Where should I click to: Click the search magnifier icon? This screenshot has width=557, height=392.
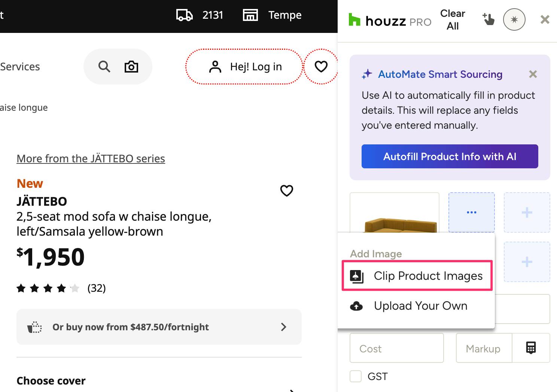click(x=104, y=67)
